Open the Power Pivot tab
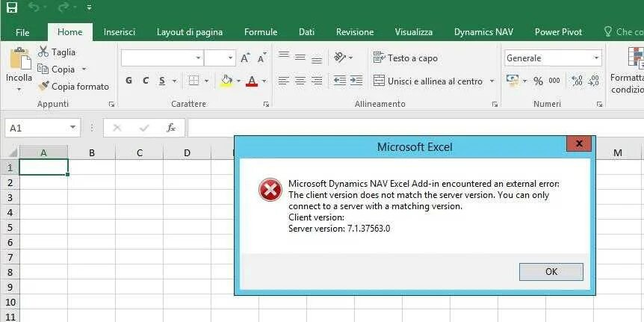644x322 pixels. [x=558, y=32]
